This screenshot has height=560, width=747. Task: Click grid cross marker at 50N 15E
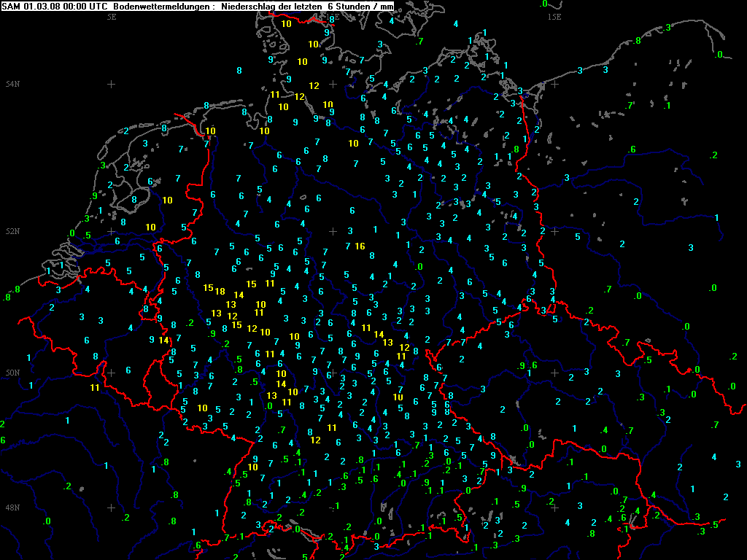pos(554,373)
